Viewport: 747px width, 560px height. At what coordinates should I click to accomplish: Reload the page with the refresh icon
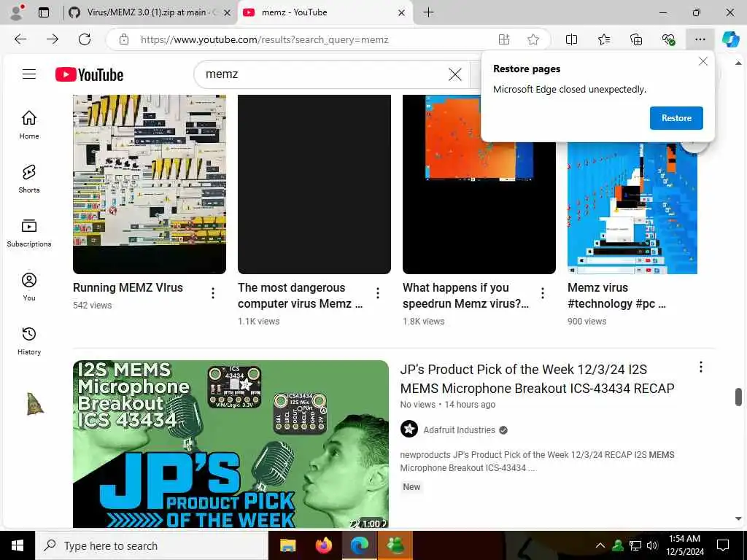(85, 39)
